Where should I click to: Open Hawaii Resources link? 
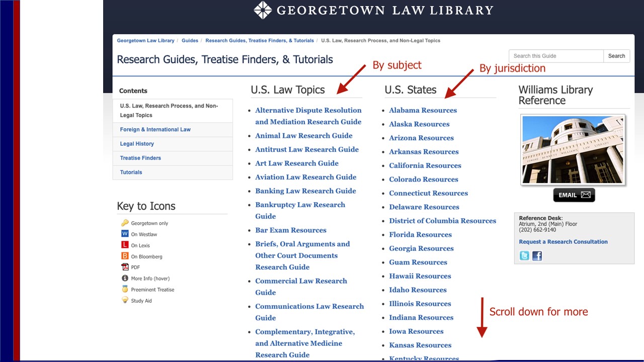(x=420, y=276)
